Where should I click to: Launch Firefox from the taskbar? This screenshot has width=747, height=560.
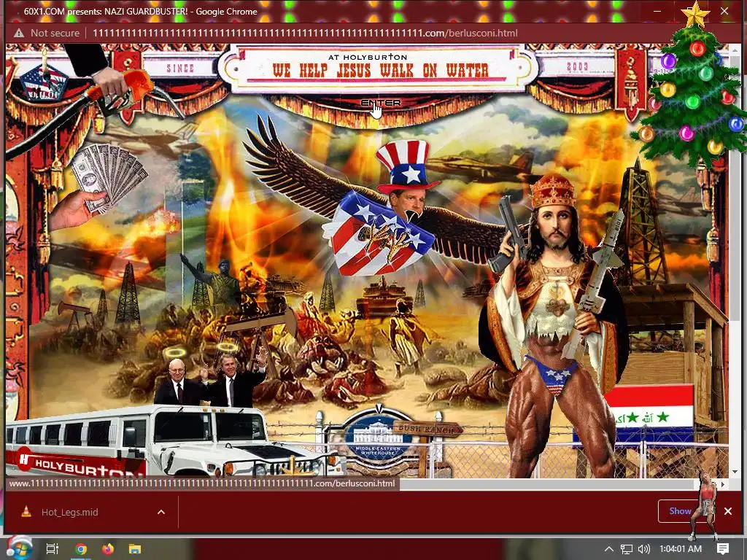click(x=108, y=549)
